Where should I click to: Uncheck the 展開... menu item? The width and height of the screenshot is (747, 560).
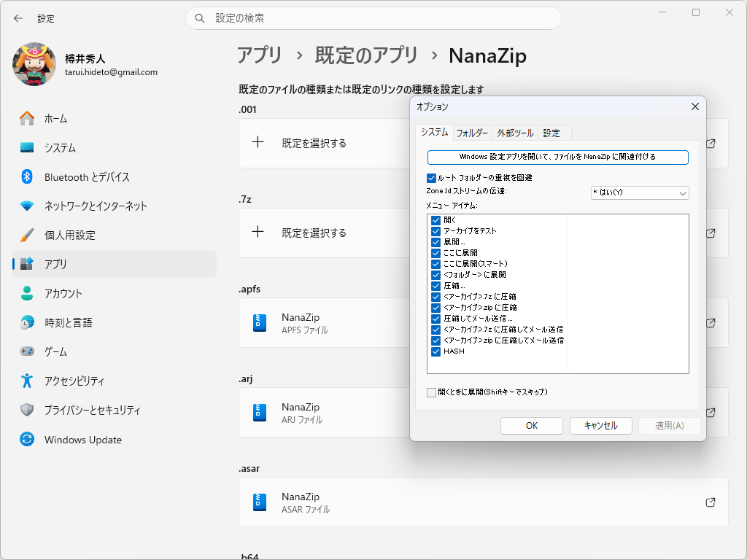click(x=436, y=242)
